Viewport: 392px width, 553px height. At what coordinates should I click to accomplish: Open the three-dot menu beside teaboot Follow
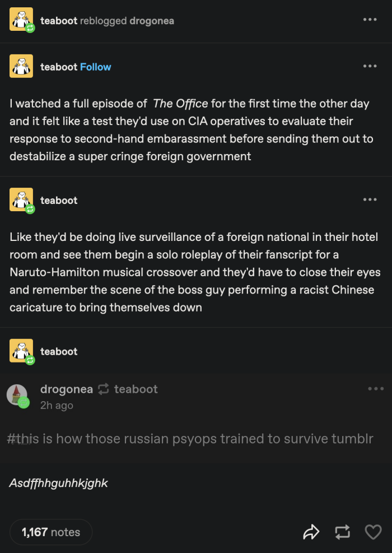coord(370,66)
